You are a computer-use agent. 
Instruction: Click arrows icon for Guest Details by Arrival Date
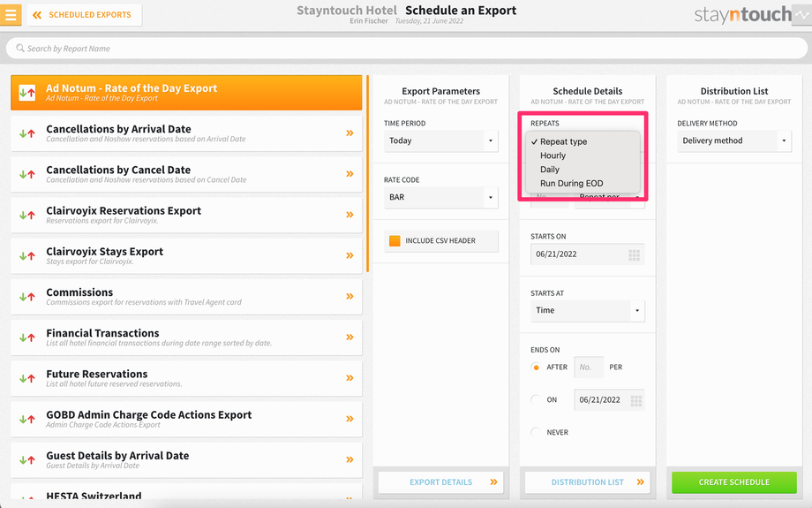click(x=27, y=460)
